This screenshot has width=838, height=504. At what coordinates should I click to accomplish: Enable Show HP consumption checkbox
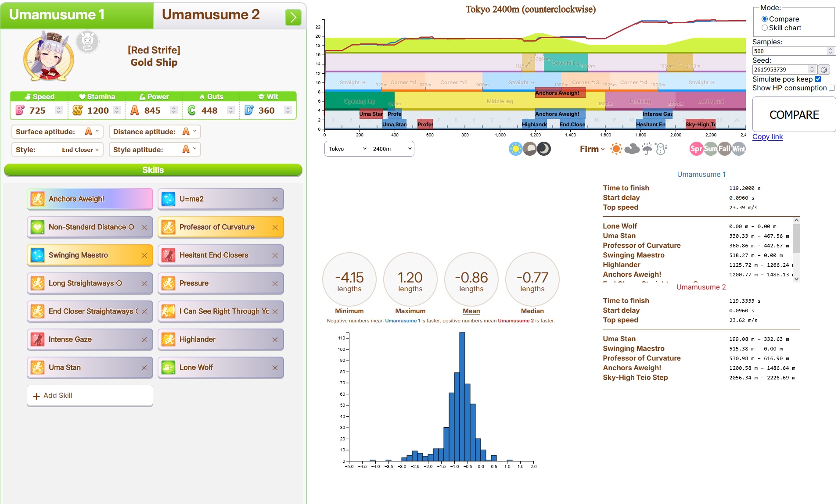point(831,88)
